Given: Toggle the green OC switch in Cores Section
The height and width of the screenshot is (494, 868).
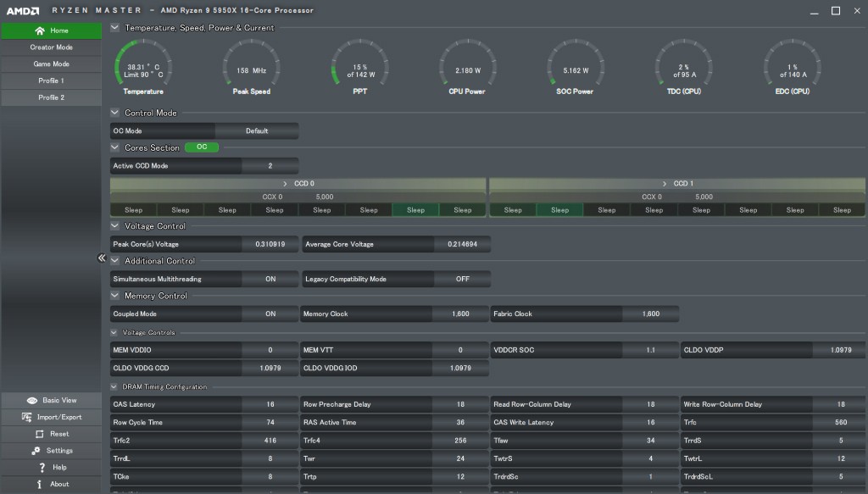Looking at the screenshot, I should (202, 147).
